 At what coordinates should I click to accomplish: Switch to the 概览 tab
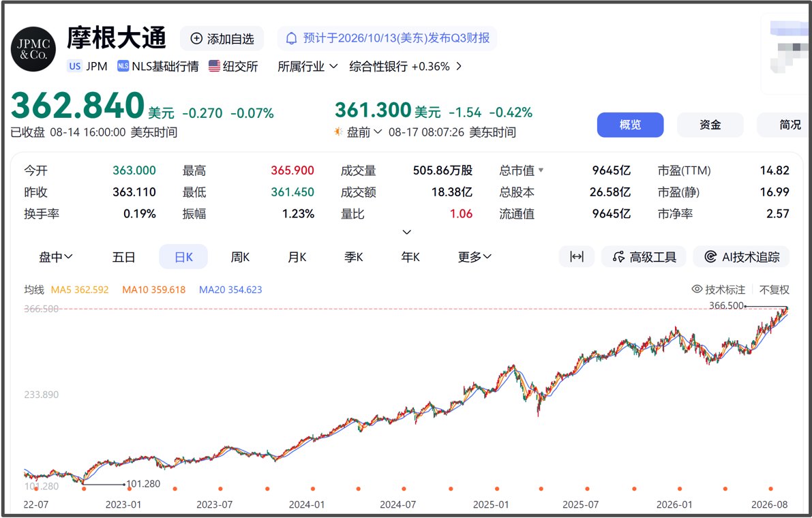(630, 125)
